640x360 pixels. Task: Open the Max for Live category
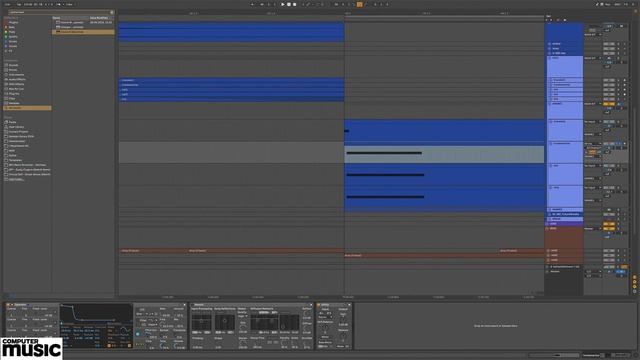pyautogui.click(x=16, y=89)
